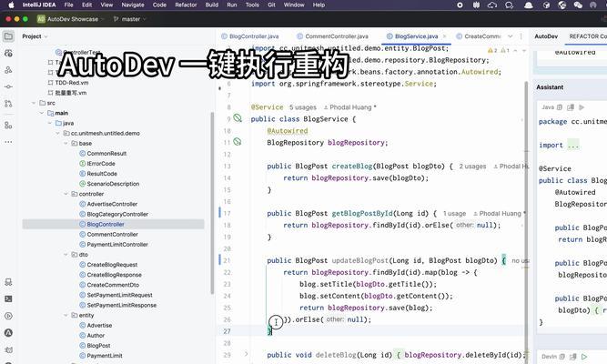The image size is (607, 364).
Task: Click the macOS Apple menu icon
Action: tap(11, 5)
